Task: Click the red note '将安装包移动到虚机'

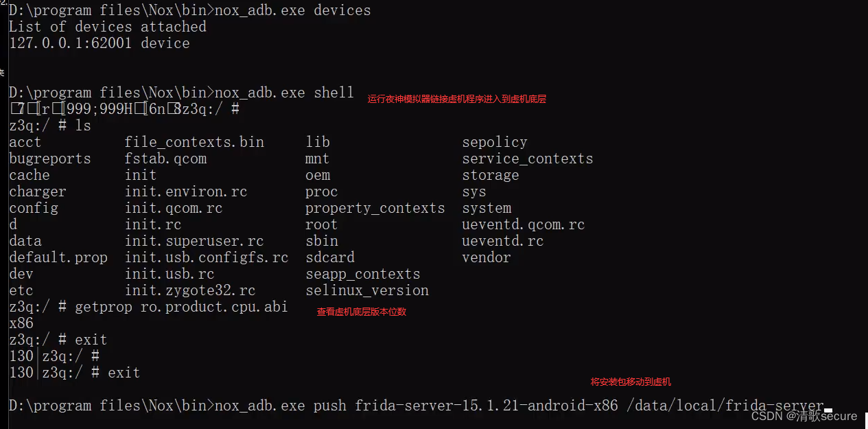Action: [x=631, y=382]
